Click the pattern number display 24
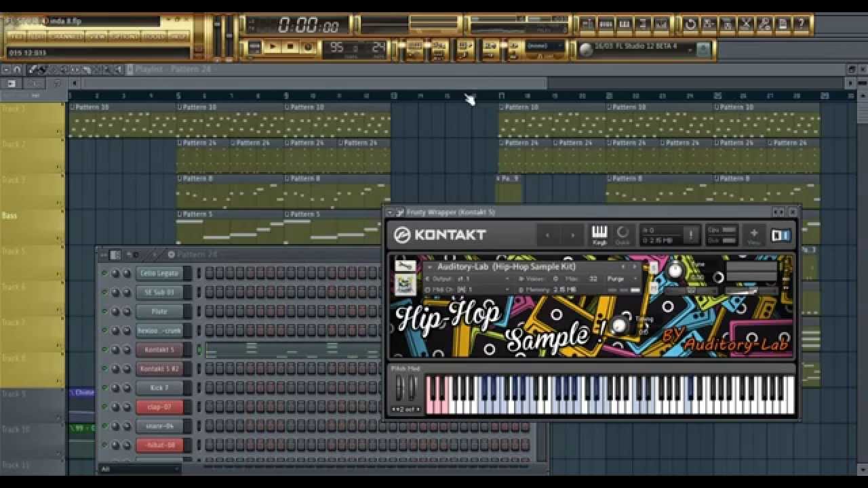This screenshot has width=868, height=488. [378, 47]
